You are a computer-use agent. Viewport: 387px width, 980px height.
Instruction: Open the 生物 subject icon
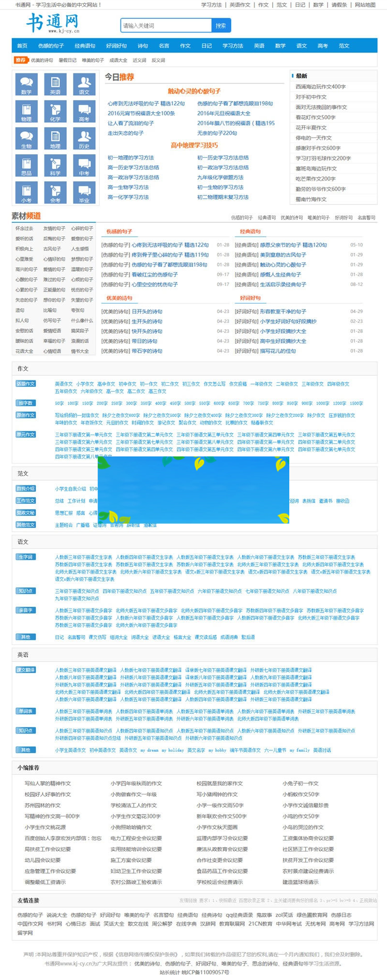click(26, 139)
